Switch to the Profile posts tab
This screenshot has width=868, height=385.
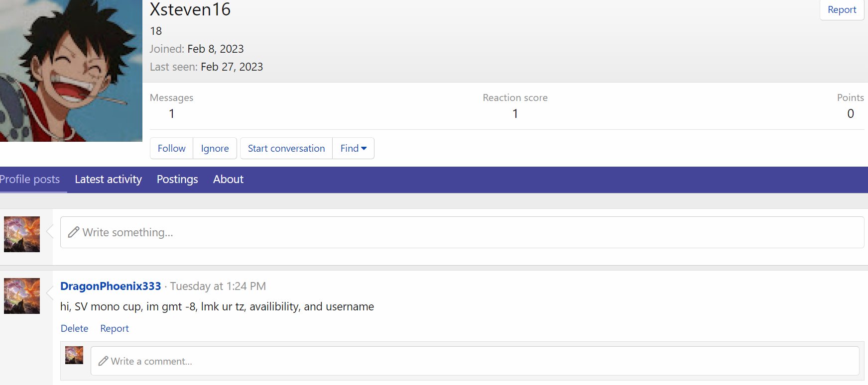tap(30, 179)
